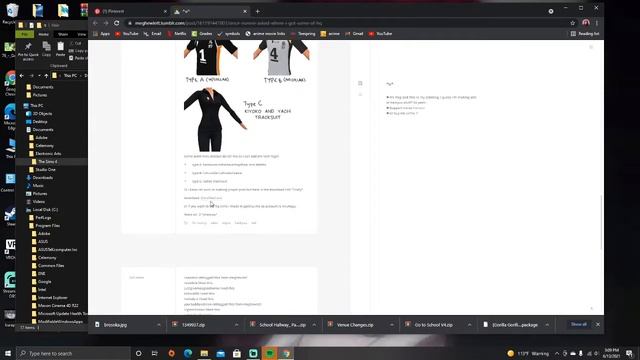Open the Share tab in File Explorer
This screenshot has width=640, height=360.
[63, 34]
